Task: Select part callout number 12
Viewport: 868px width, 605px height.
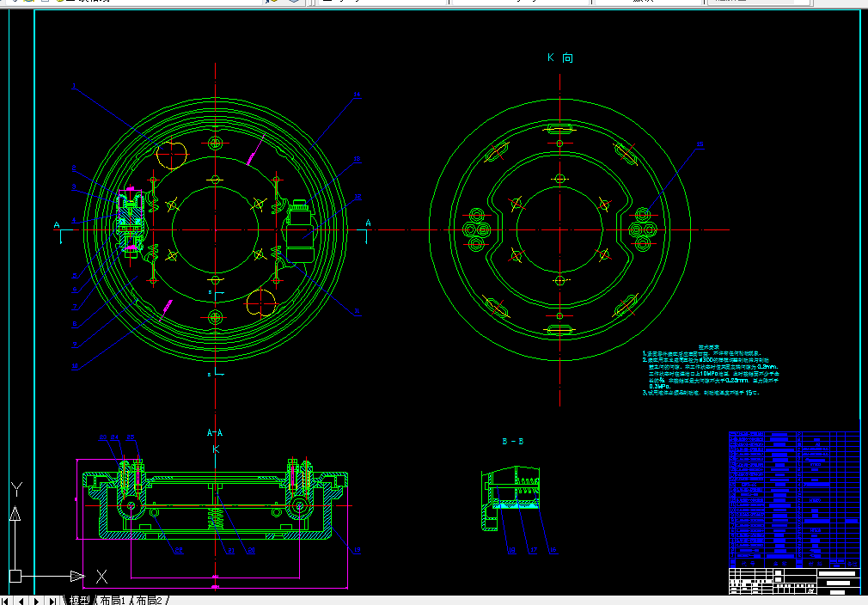Action: 358,197
